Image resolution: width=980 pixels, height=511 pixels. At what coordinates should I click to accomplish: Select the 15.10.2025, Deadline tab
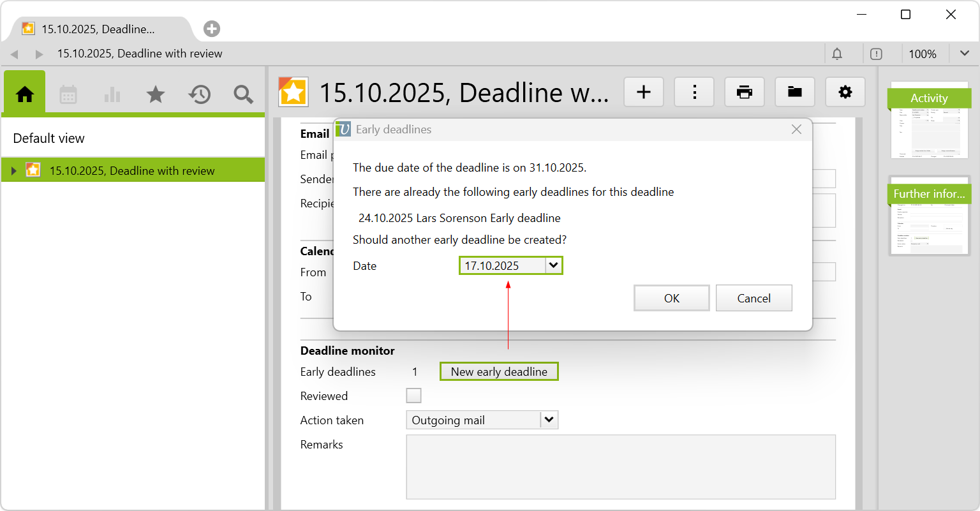99,29
